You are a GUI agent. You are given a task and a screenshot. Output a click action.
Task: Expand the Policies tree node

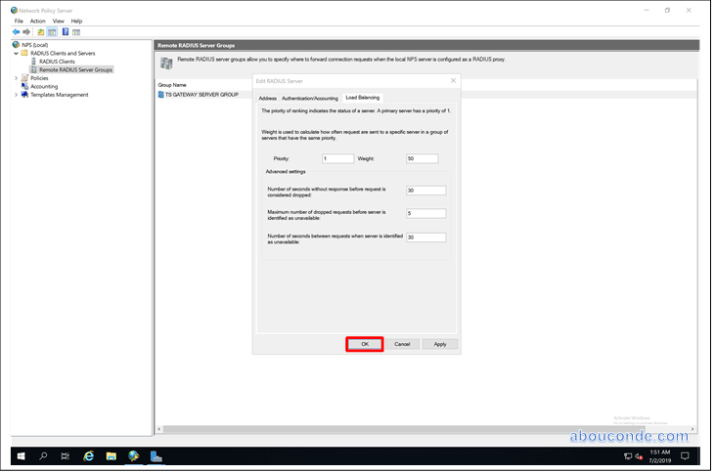pyautogui.click(x=15, y=78)
